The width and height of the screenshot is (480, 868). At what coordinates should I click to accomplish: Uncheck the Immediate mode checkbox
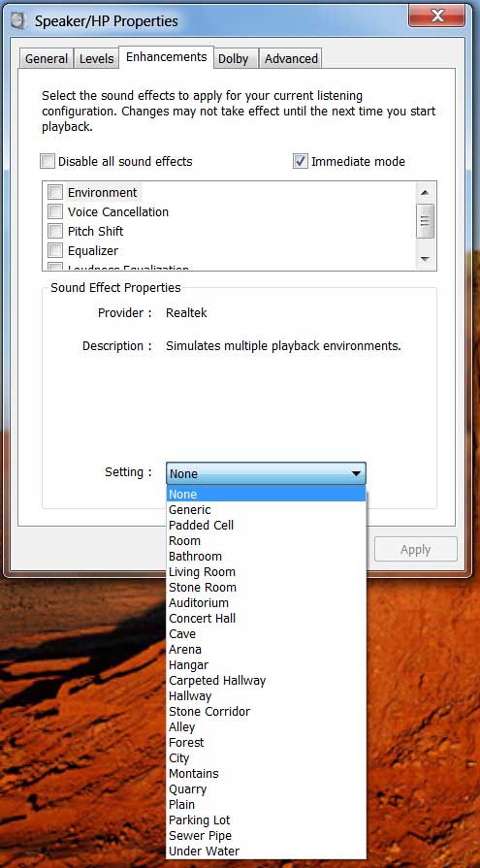coord(300,162)
